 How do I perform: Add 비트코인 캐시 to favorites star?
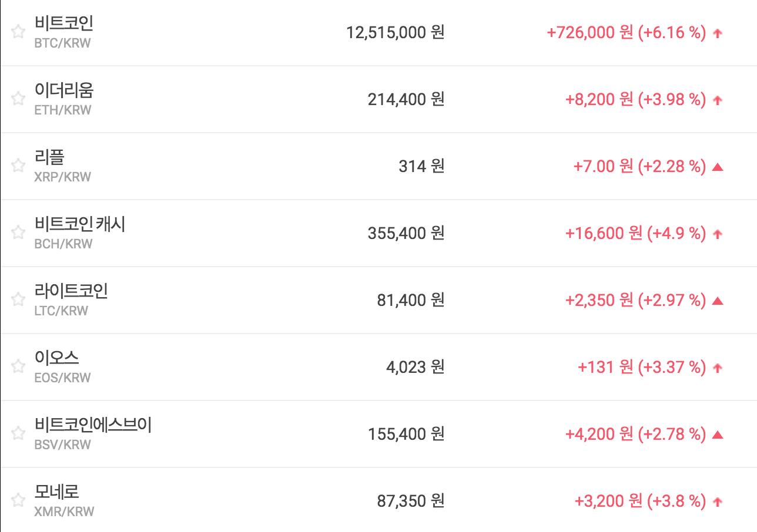click(x=18, y=233)
